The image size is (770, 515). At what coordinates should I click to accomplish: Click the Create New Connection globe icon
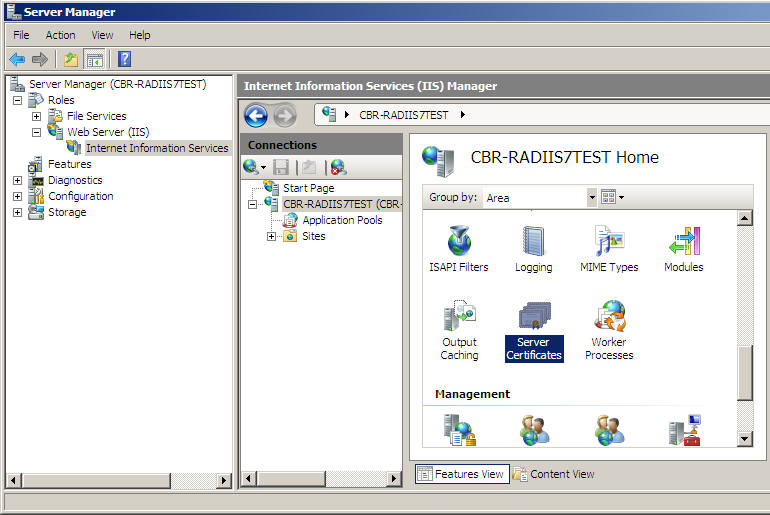250,167
